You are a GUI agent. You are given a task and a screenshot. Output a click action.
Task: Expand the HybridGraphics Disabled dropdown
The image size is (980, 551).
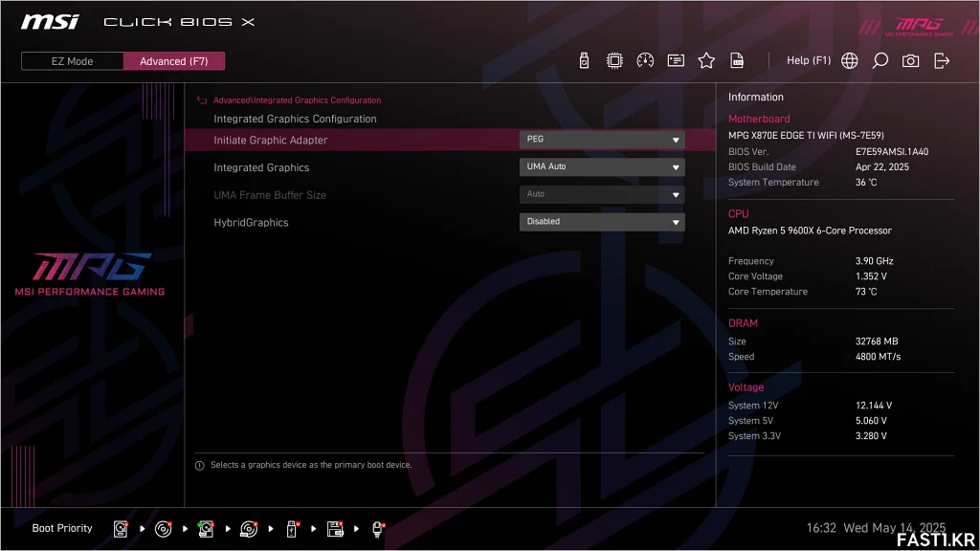[x=602, y=222]
